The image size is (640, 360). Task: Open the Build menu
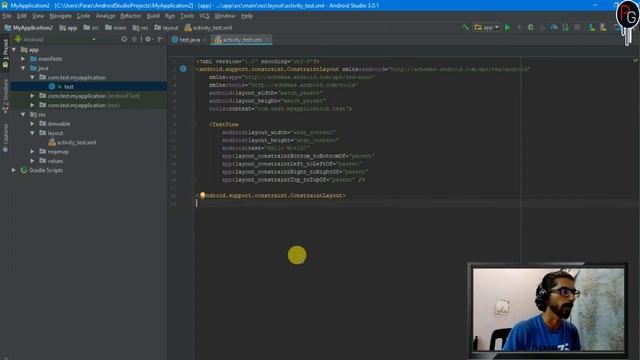click(x=153, y=16)
